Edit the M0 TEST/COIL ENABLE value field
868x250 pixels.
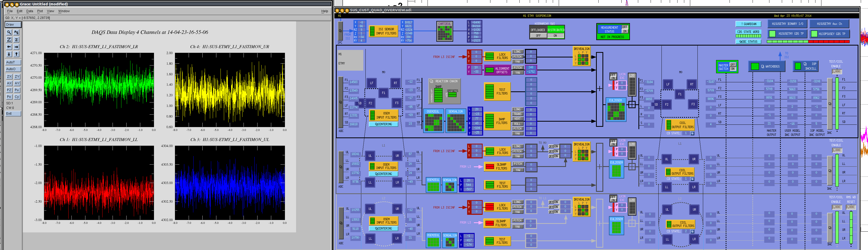(836, 71)
